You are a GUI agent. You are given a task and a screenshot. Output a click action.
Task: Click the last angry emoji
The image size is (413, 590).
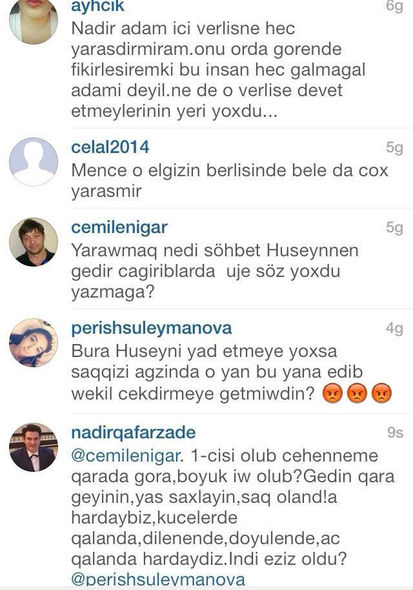(x=381, y=394)
